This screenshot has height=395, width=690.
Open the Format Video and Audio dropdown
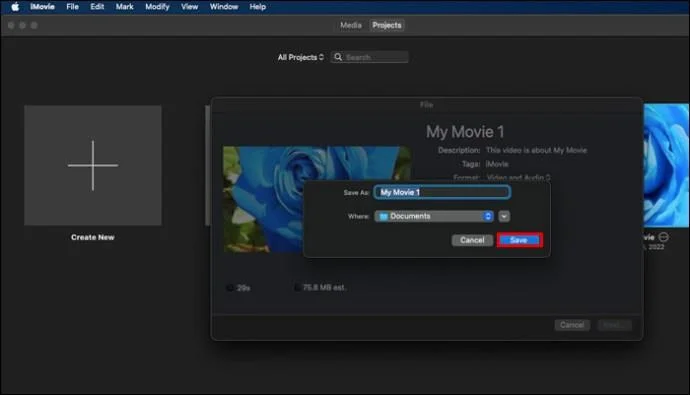(x=518, y=177)
